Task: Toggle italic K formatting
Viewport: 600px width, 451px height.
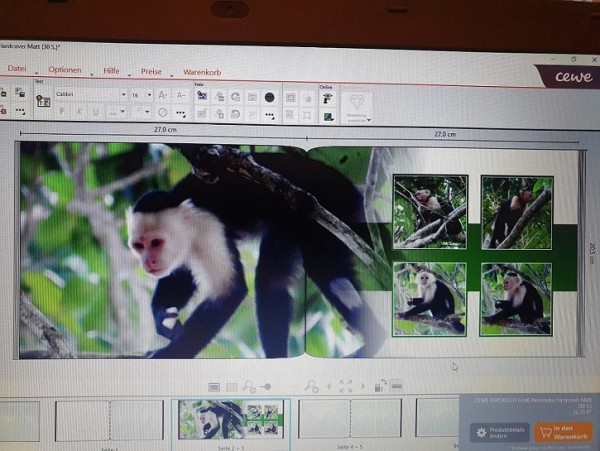Action: [80, 112]
